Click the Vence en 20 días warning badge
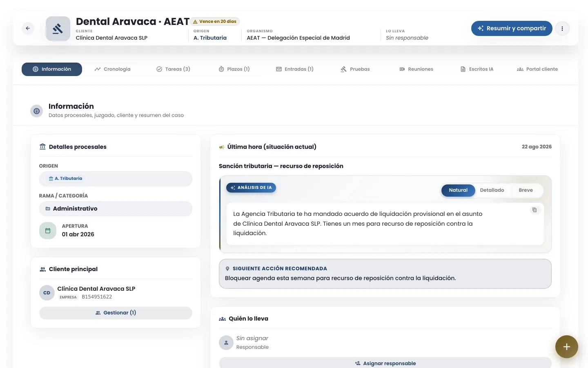Screen dimensions: 588x368 click(215, 22)
